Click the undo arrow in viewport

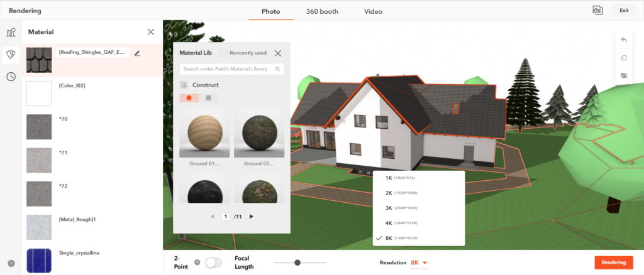[624, 40]
